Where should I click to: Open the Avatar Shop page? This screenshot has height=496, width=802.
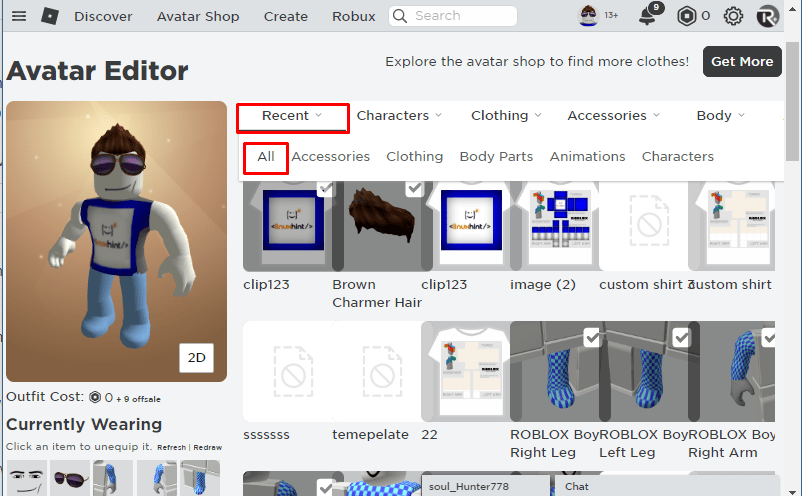[198, 16]
